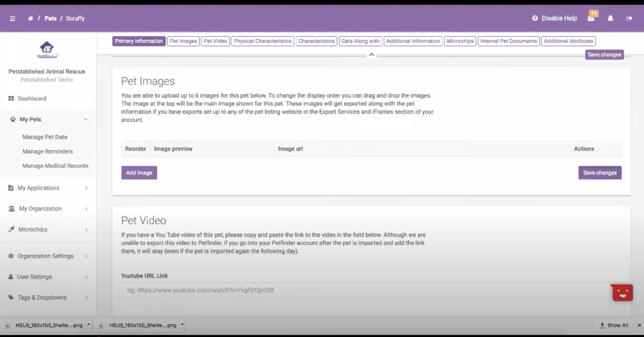This screenshot has width=644, height=337.
Task: Collapse the section with up chevron
Action: click(x=371, y=55)
